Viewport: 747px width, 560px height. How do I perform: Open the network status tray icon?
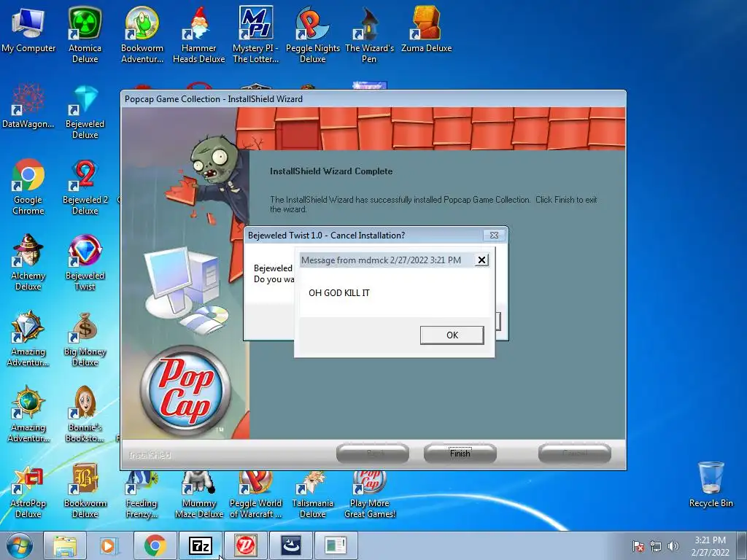656,546
